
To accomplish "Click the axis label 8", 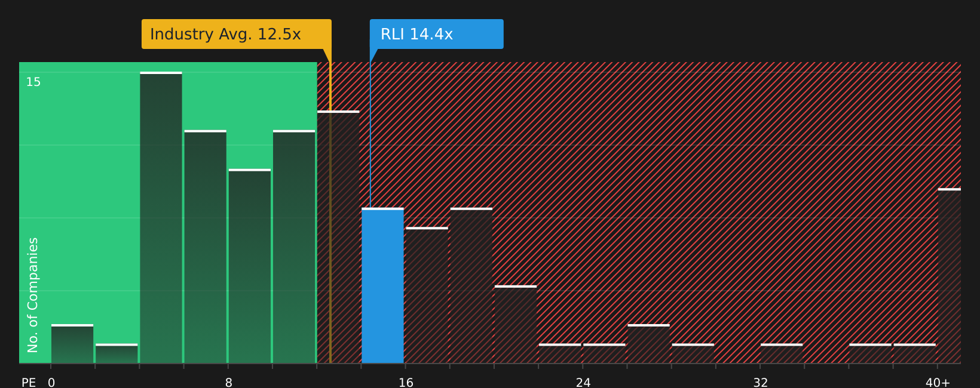I will coord(229,383).
